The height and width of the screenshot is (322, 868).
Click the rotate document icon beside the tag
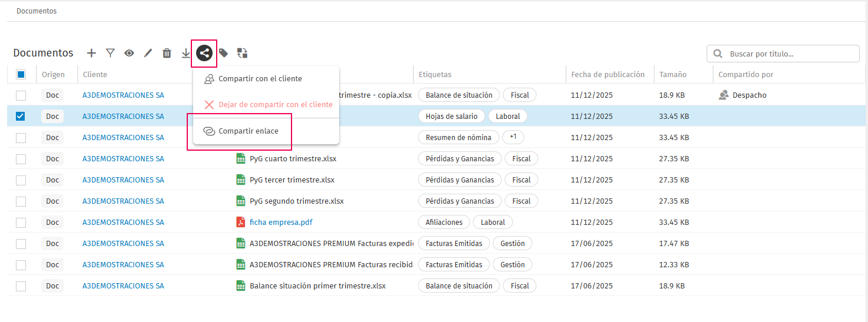242,53
